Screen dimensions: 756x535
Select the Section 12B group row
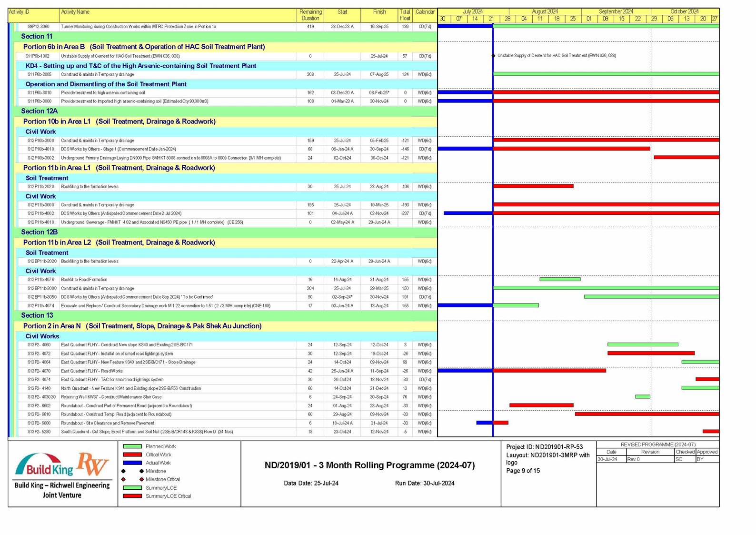tap(39, 232)
